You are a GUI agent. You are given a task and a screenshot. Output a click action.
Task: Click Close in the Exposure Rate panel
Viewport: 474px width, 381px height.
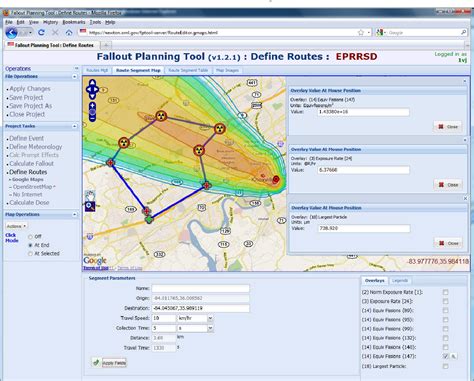tap(448, 185)
